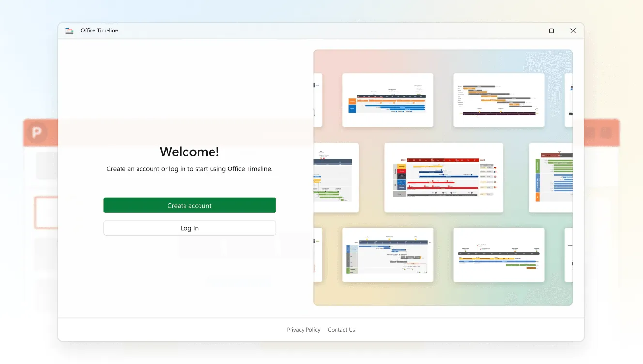Select the orange and blue swimlane timeline thumbnail

coord(387,100)
